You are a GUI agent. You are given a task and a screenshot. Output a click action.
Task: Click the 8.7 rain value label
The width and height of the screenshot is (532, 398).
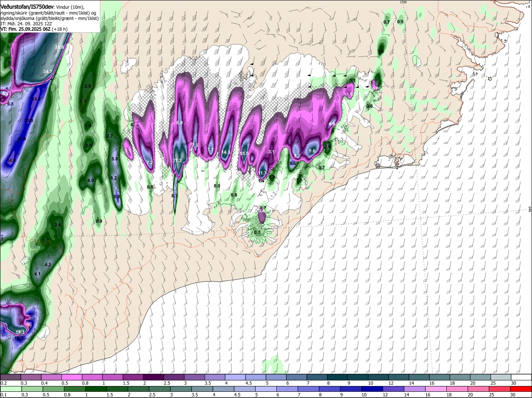point(175,196)
